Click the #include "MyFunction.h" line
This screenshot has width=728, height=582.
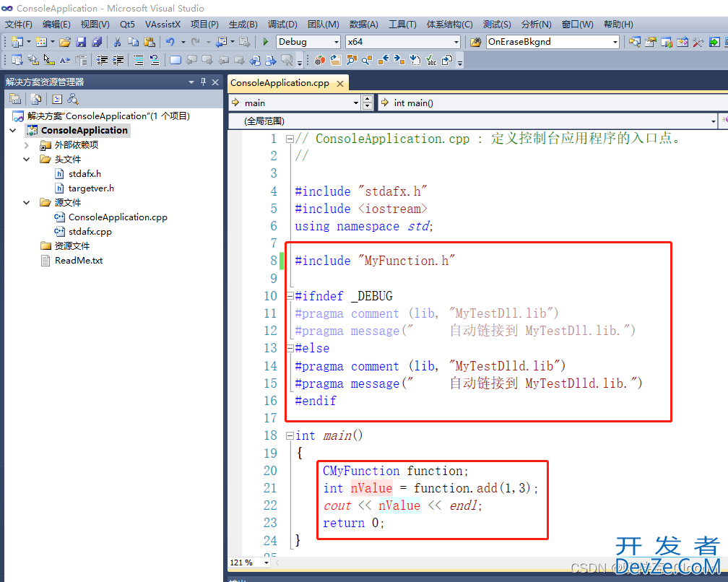(375, 261)
